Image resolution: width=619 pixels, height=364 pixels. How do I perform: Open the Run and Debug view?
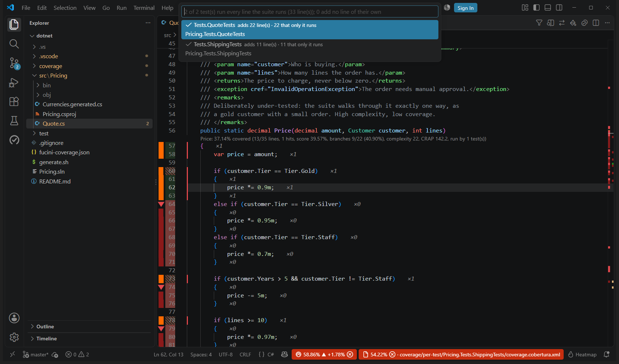(14, 83)
